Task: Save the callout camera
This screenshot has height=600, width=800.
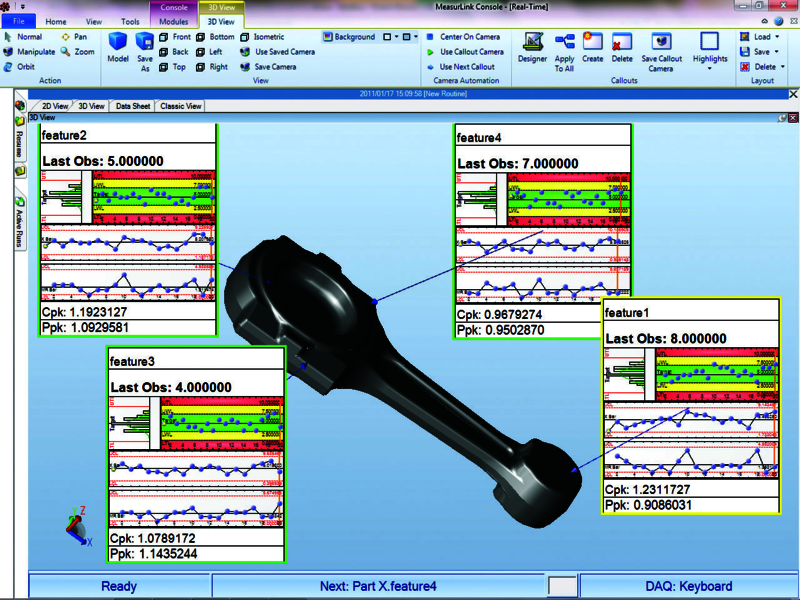Action: (661, 49)
